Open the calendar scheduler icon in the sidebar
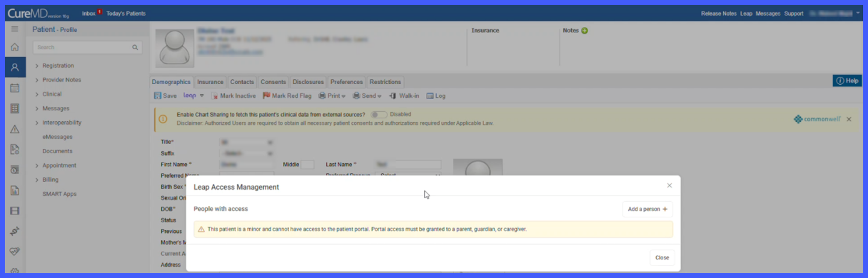 [14, 88]
